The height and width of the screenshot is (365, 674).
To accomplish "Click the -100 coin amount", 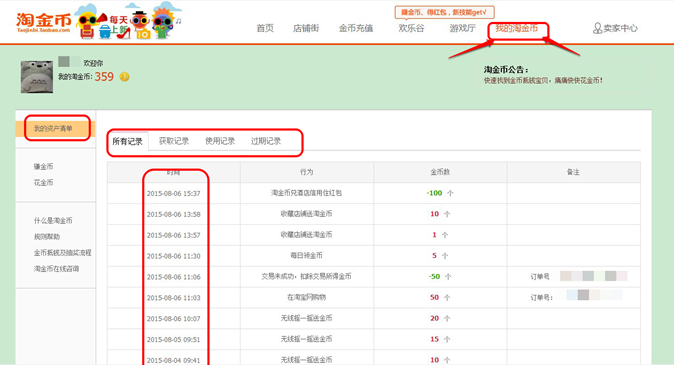I will pyautogui.click(x=434, y=193).
